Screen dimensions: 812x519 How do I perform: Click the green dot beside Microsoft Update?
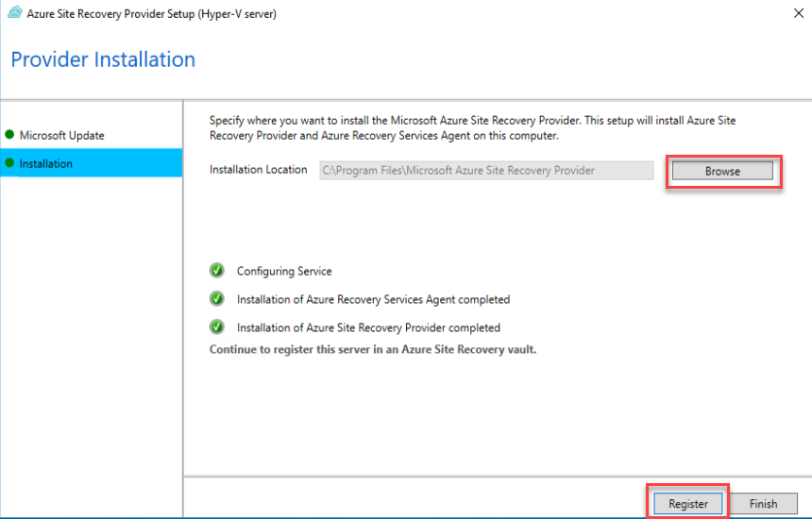coord(9,135)
